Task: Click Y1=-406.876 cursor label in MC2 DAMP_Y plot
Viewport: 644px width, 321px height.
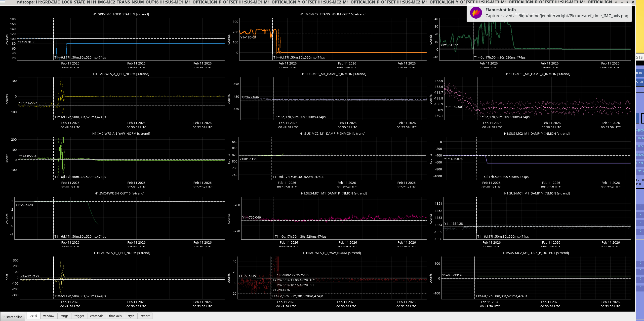Action: (453, 159)
